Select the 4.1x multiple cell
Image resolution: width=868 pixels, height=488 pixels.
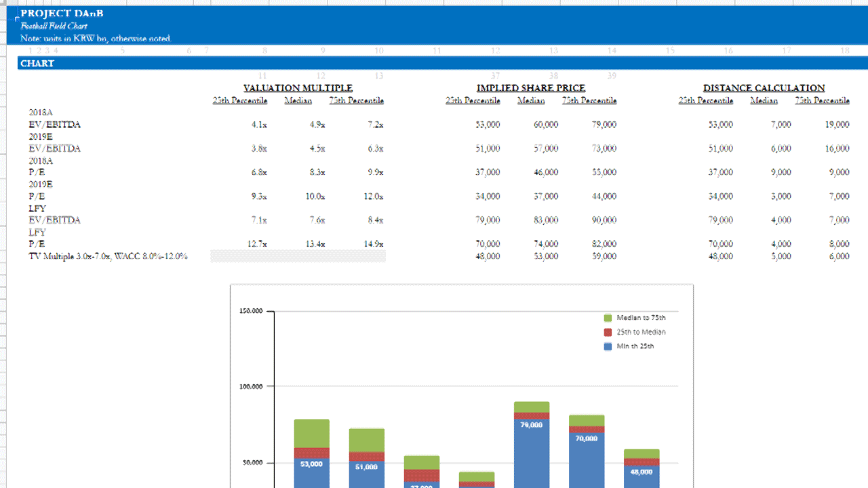tap(259, 125)
